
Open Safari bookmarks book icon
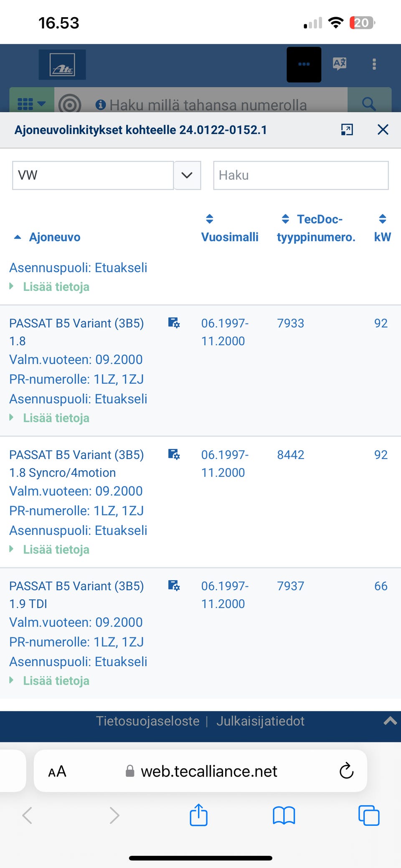[x=284, y=815]
